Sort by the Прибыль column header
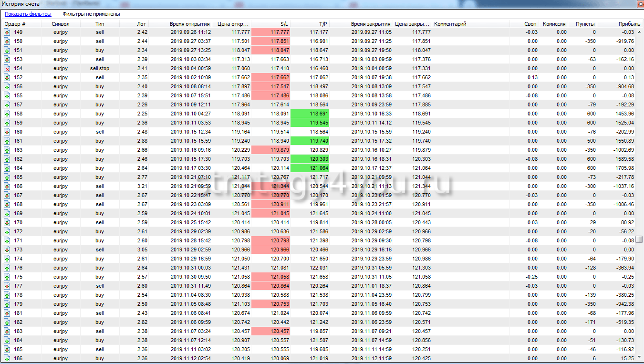 [629, 24]
